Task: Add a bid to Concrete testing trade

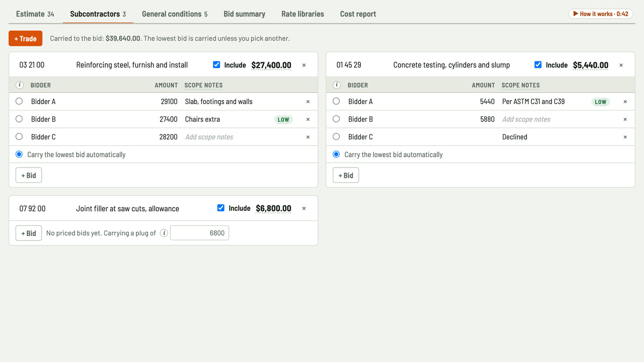Action: click(x=346, y=175)
